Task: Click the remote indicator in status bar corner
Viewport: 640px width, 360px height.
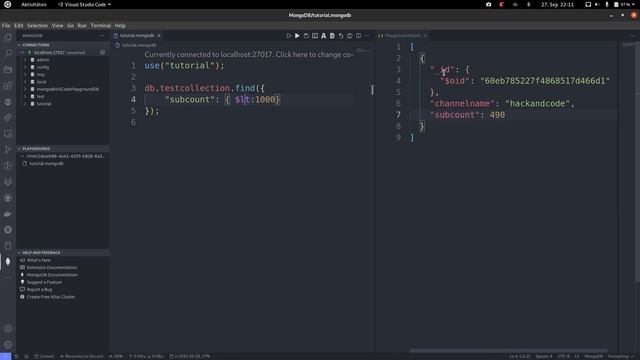Action: [x=5, y=356]
